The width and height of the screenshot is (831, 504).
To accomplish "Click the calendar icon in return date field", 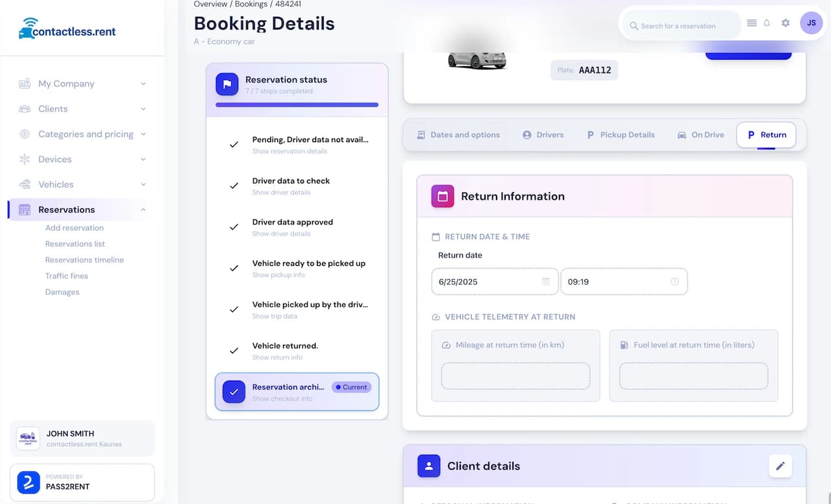I will pos(545,282).
